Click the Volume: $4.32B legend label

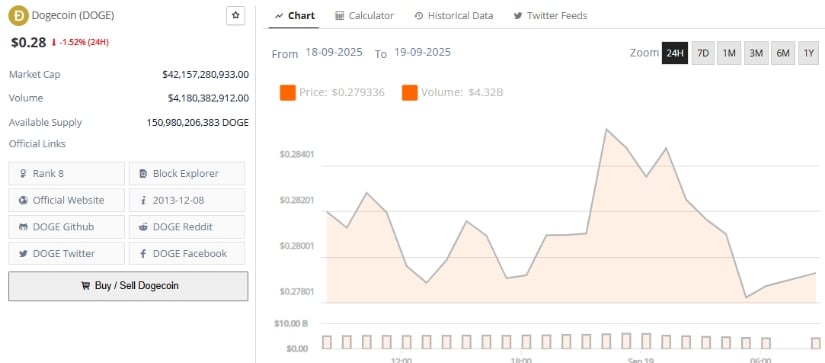[462, 93]
